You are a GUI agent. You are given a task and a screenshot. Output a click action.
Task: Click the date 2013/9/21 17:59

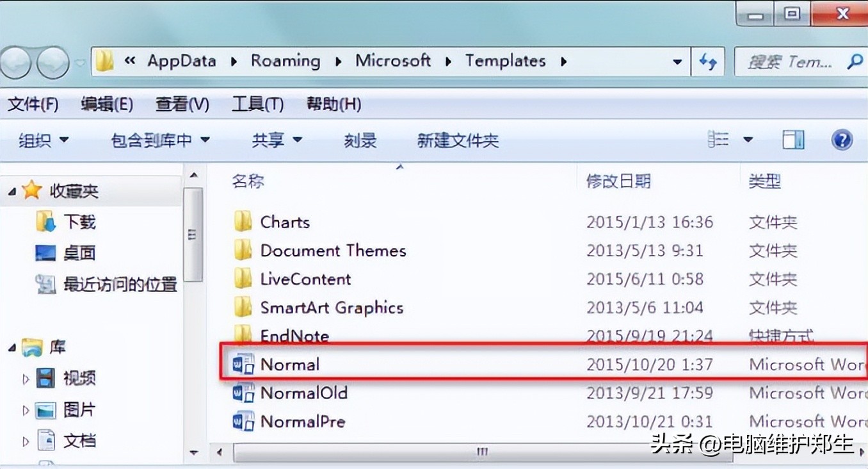point(650,393)
